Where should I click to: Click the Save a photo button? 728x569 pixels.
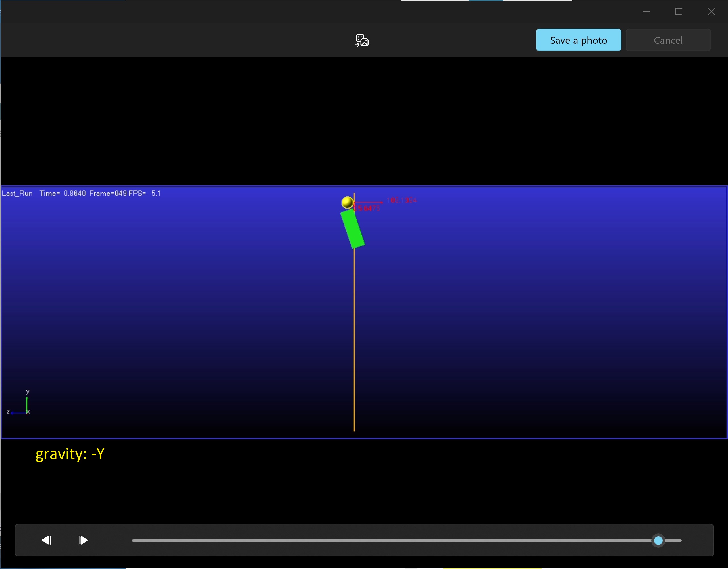578,40
